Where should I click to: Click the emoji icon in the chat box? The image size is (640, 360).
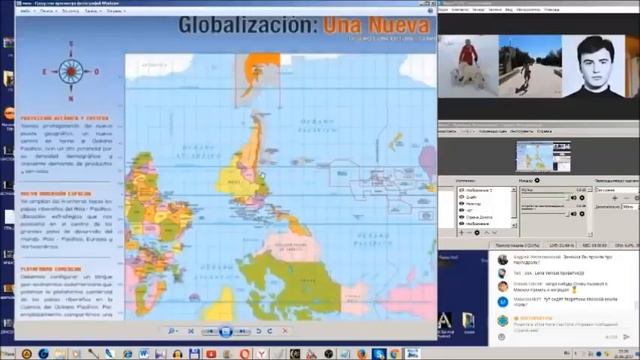coord(502,337)
